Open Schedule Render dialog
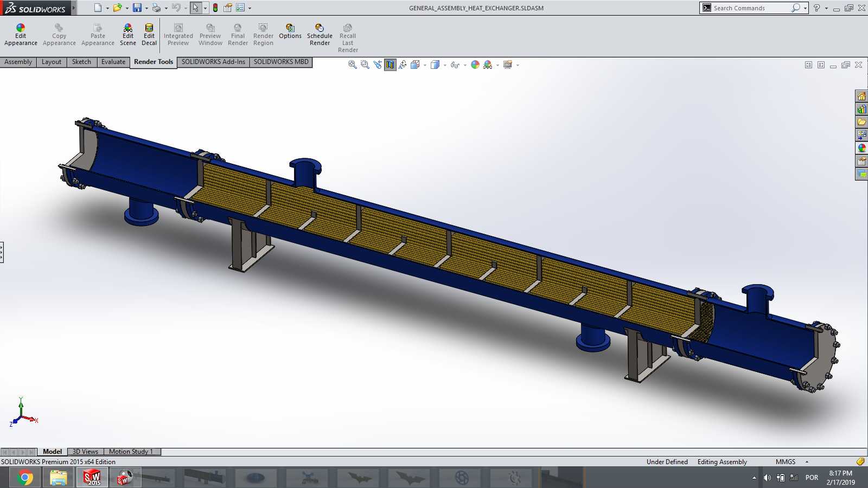The height and width of the screenshot is (488, 868). (320, 35)
